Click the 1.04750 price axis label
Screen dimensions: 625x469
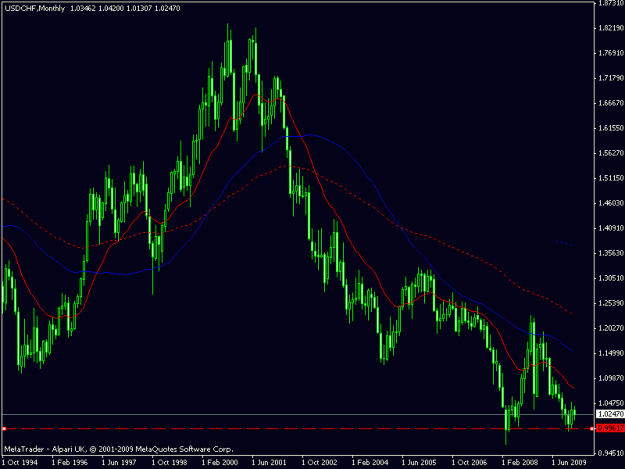click(x=611, y=403)
